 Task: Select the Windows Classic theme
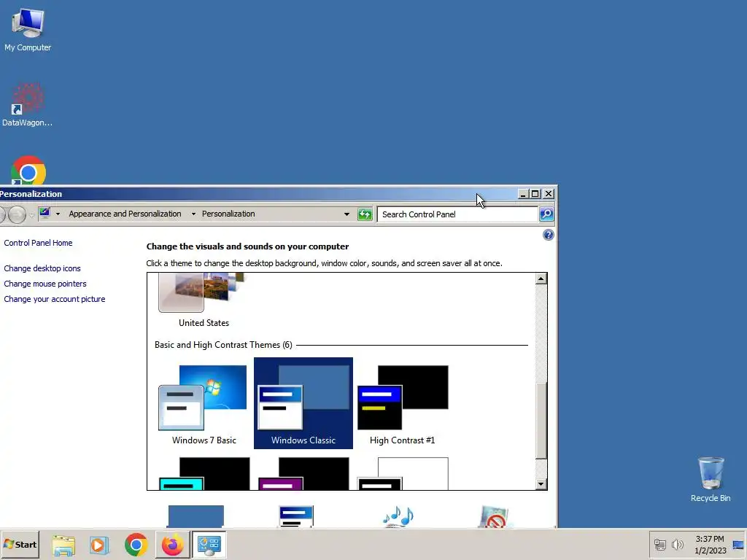pyautogui.click(x=303, y=403)
